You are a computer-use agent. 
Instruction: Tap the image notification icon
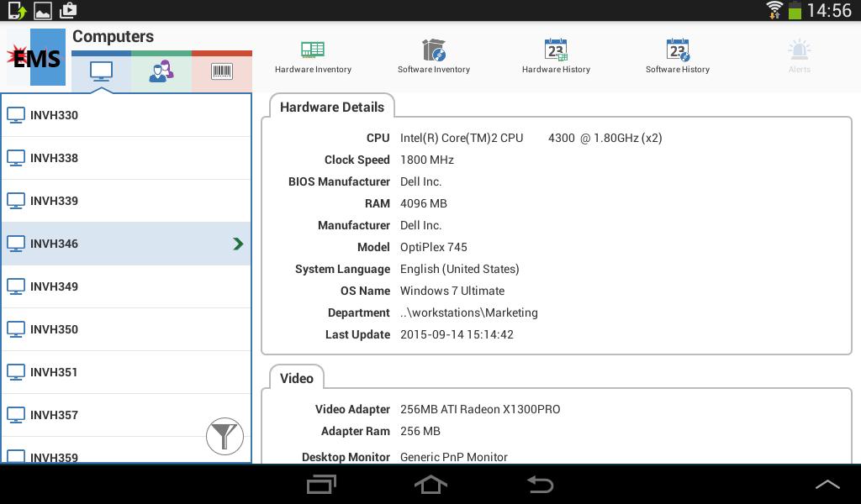[43, 10]
